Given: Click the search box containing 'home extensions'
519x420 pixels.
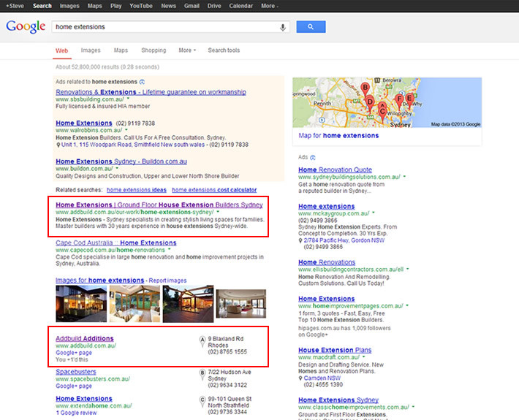Looking at the screenshot, I should tap(164, 27).
